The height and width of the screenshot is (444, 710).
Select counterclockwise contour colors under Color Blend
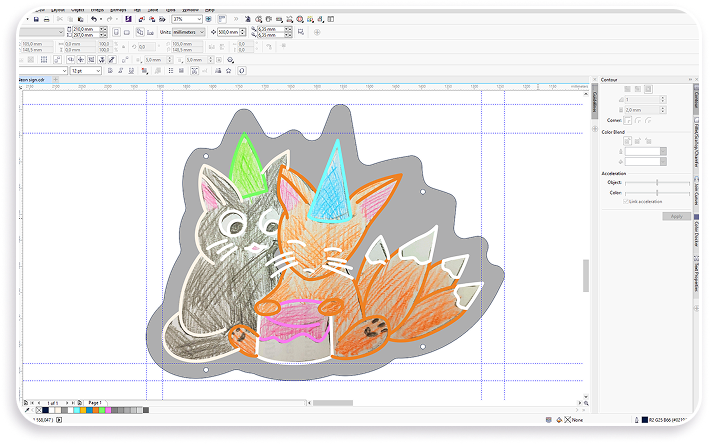coord(648,141)
